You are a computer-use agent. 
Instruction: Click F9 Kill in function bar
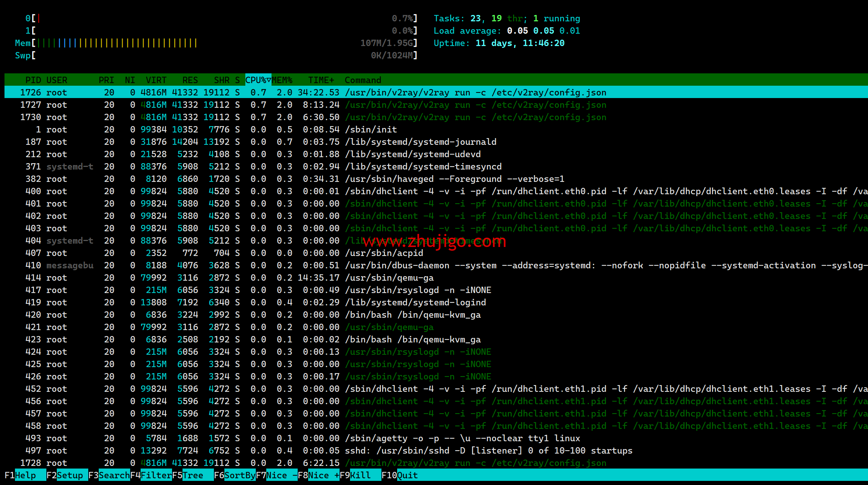361,475
